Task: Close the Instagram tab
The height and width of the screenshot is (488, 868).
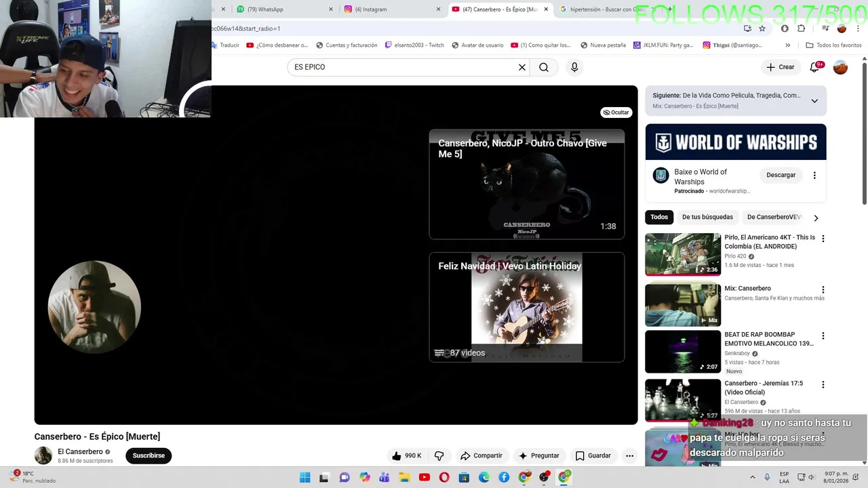Action: coord(438,9)
